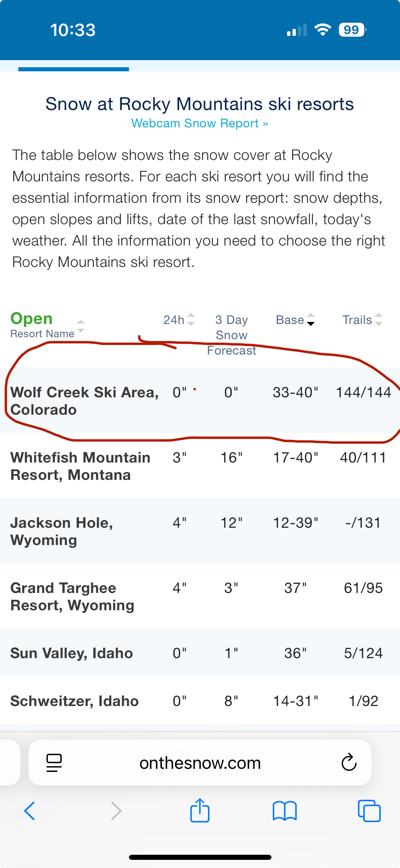Tap the 3 Day Snow Forecast header
This screenshot has height=868, width=400.
[x=231, y=334]
